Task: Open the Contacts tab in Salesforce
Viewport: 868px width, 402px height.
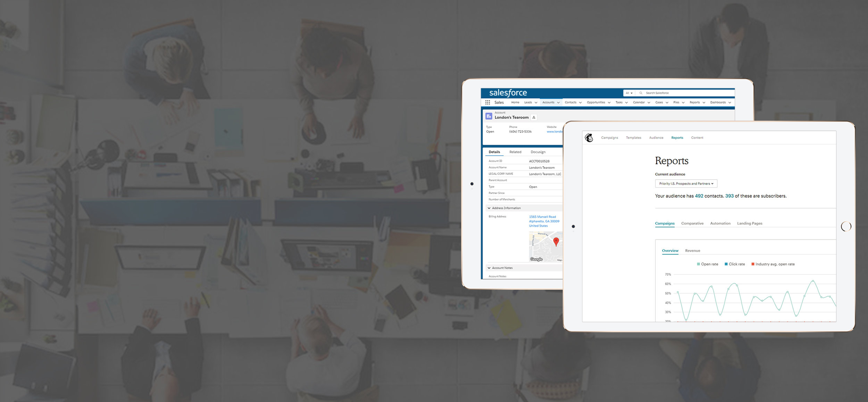Action: coord(570,102)
